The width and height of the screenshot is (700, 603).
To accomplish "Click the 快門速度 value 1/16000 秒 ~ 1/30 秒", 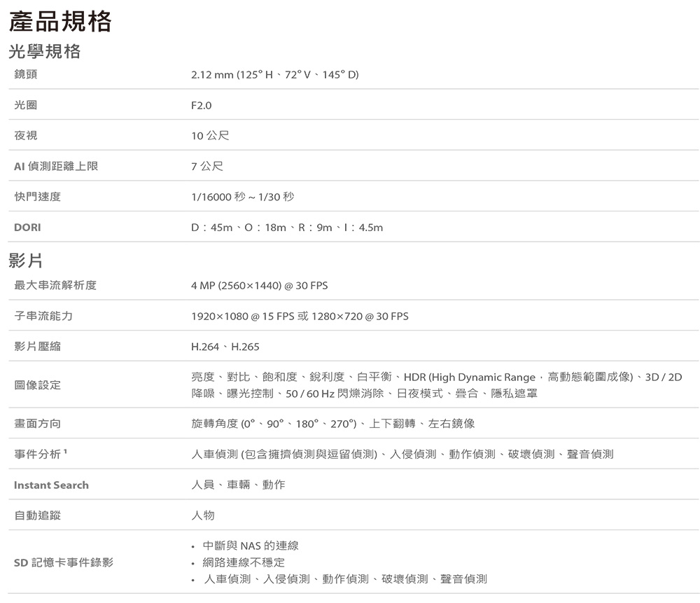I will click(242, 197).
